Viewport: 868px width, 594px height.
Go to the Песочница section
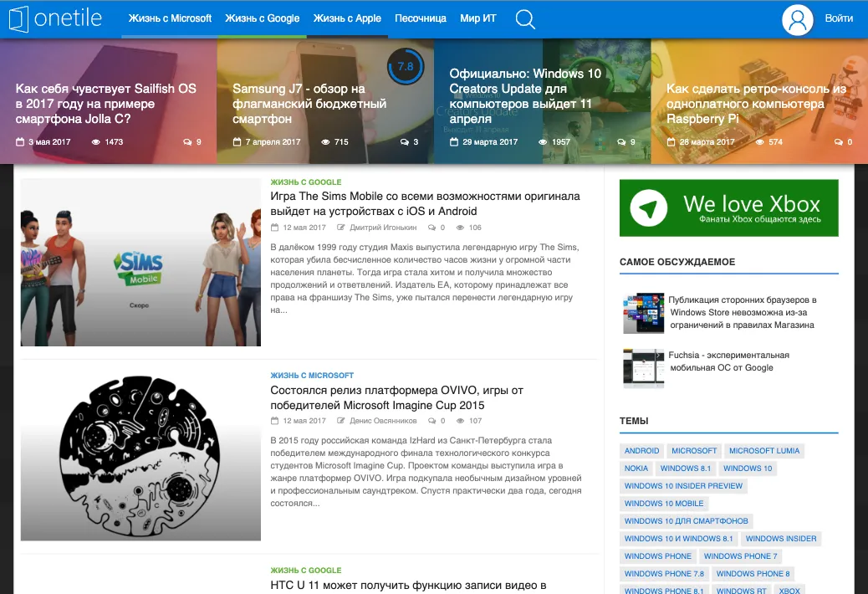(421, 18)
